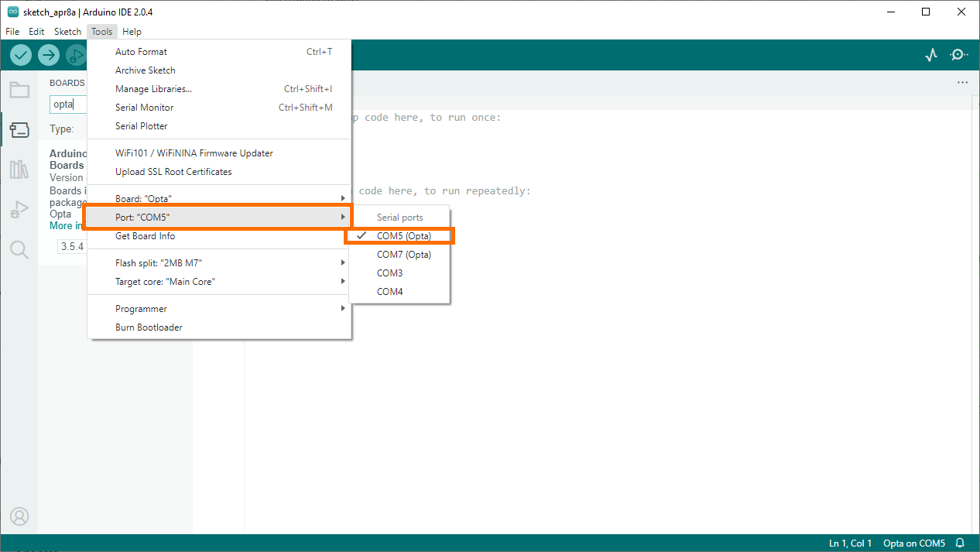
Task: Choose Get Board Info entry
Action: pos(220,236)
